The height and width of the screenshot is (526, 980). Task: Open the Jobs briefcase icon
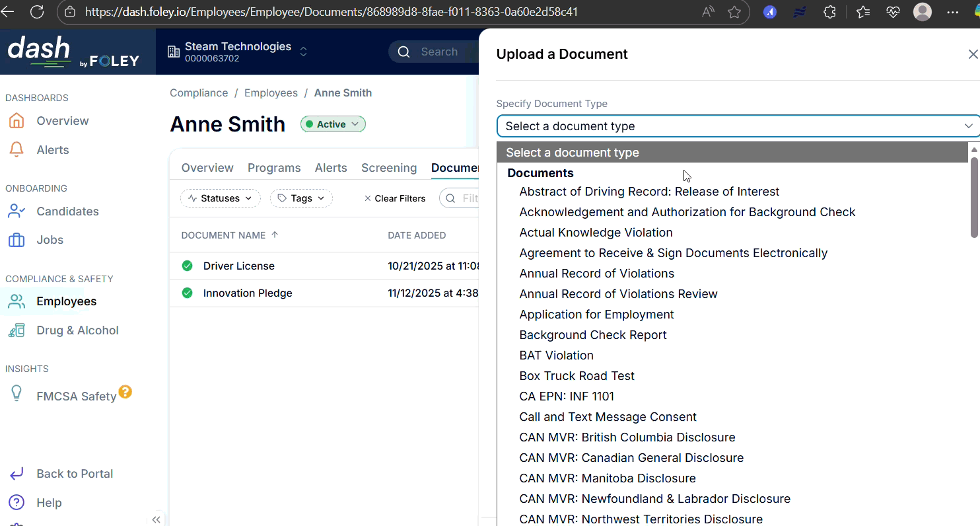[16, 239]
